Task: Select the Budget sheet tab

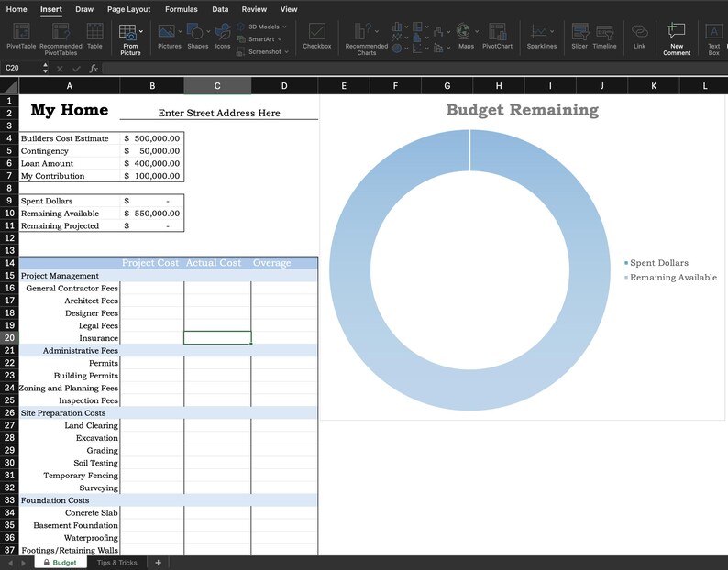Action: tap(61, 563)
